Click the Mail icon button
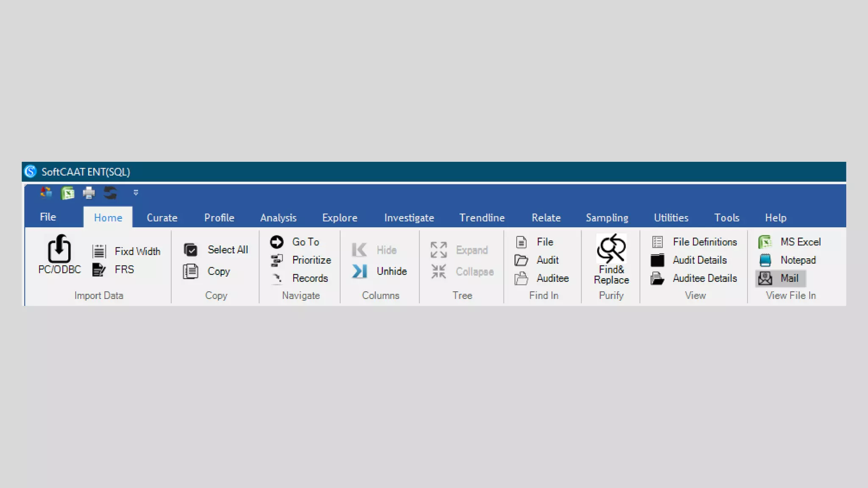This screenshot has width=868, height=488. [765, 278]
